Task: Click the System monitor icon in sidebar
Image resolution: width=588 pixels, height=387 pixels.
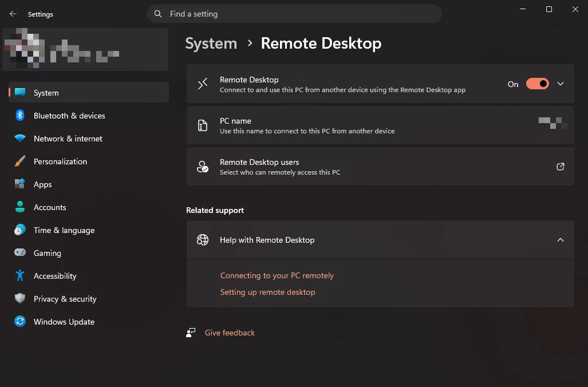Action: point(20,92)
